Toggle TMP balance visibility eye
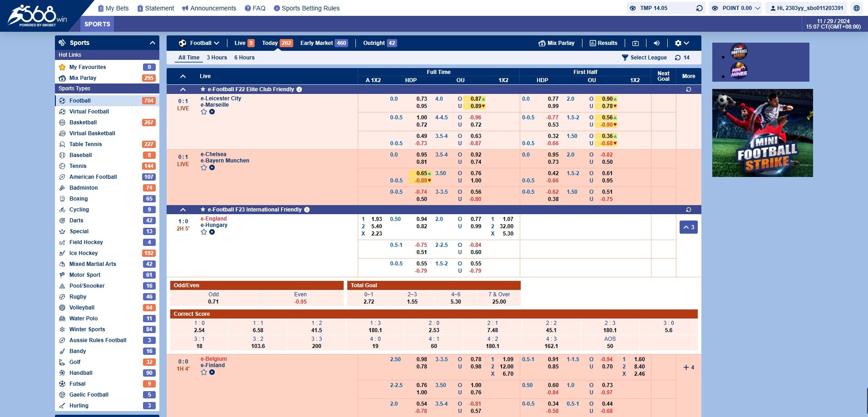The image size is (868, 417). pyautogui.click(x=633, y=8)
